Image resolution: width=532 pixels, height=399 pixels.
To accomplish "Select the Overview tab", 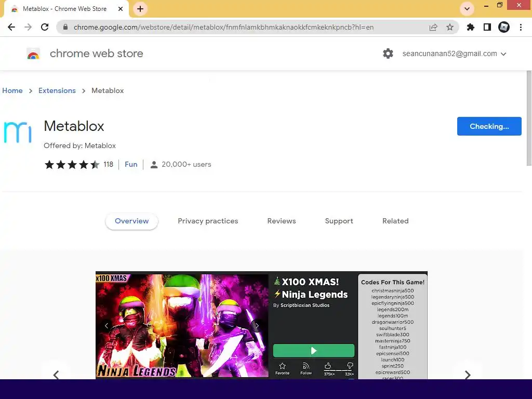I will click(131, 221).
